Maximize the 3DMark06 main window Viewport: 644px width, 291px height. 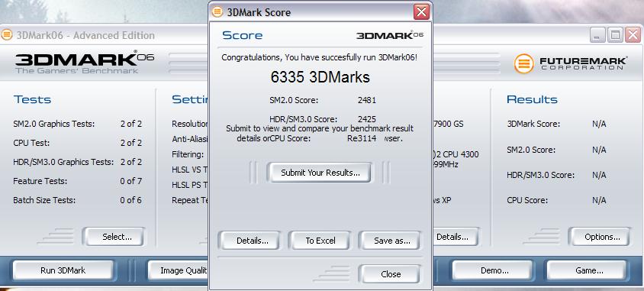click(x=615, y=35)
